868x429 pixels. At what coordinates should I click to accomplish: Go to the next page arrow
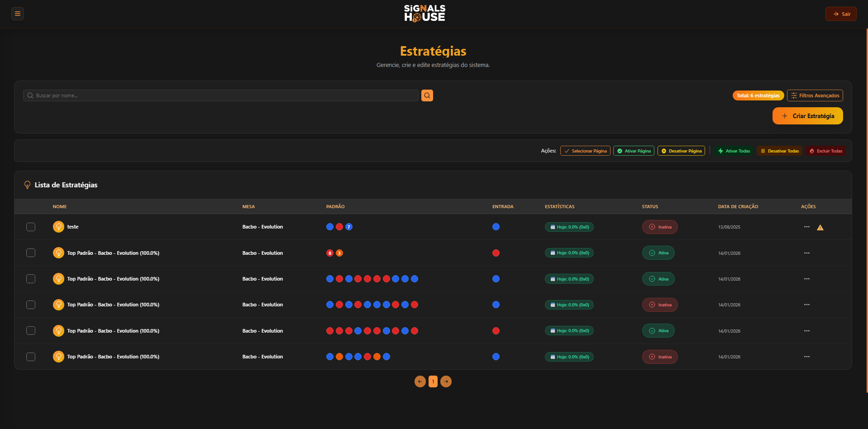[446, 381]
